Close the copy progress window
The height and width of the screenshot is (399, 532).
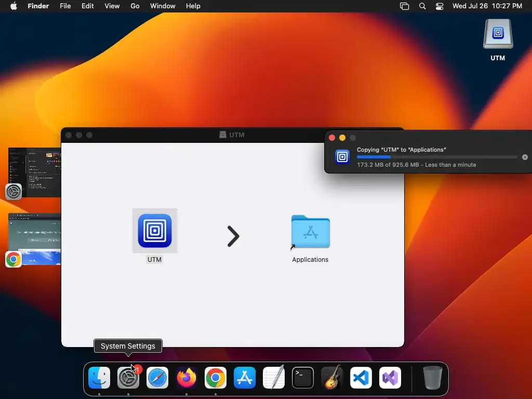tap(332, 138)
